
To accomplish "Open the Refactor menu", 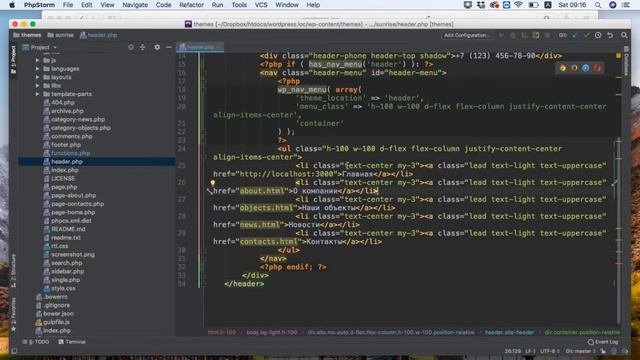I will 191,5.
